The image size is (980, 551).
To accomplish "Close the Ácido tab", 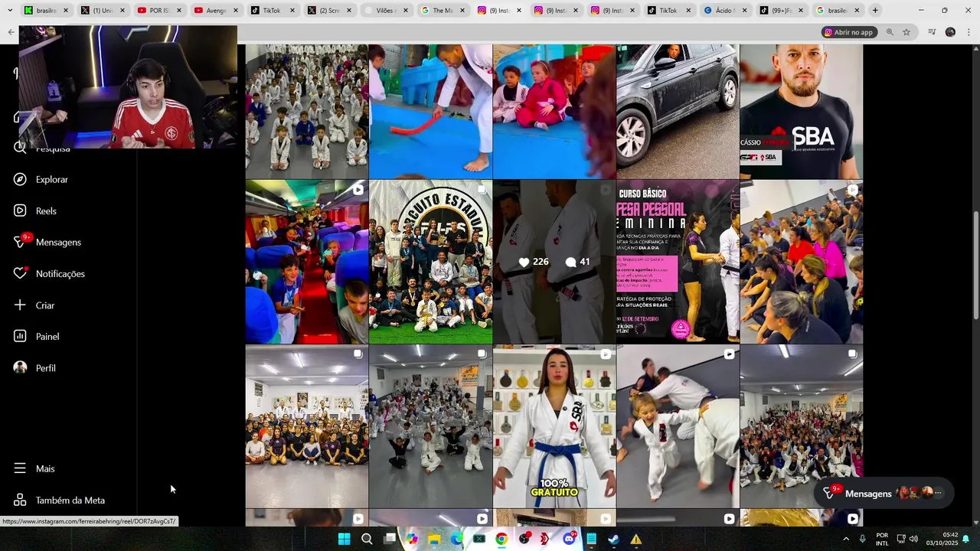I will point(746,11).
